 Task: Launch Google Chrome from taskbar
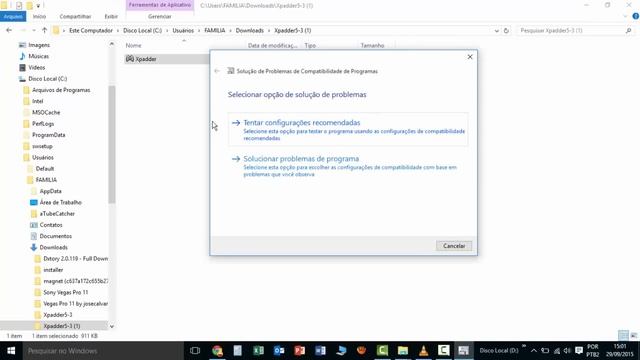pos(217,351)
